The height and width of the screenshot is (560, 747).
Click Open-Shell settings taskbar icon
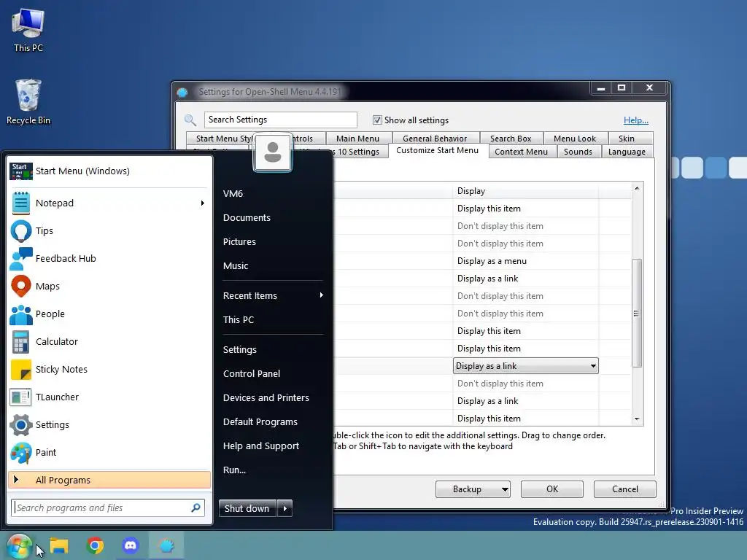(166, 545)
